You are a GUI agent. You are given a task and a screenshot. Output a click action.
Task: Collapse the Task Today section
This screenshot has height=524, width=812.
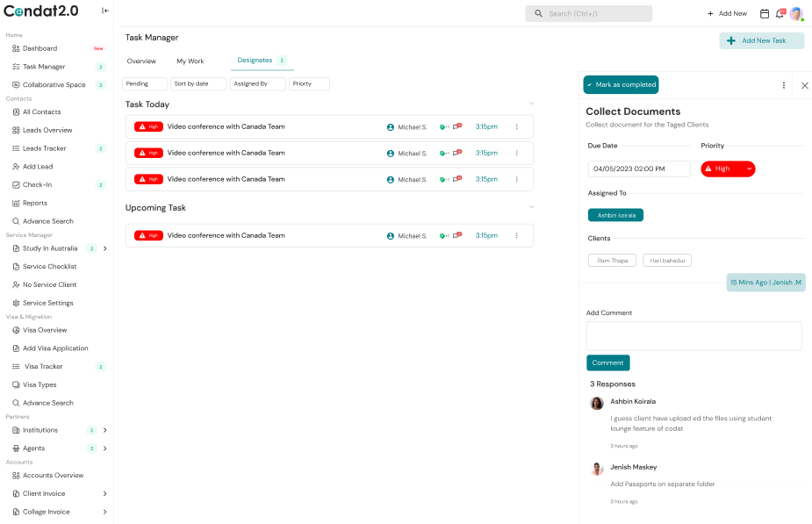click(531, 104)
